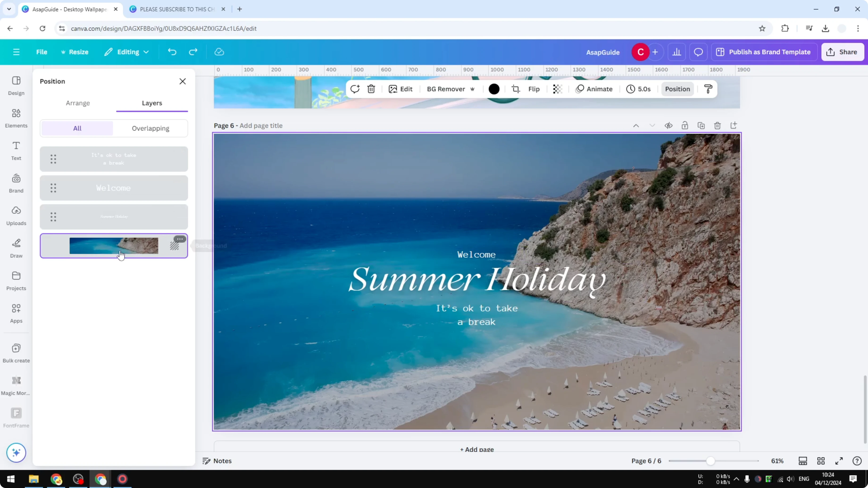
Task: Open the Brand panel
Action: pos(16,183)
